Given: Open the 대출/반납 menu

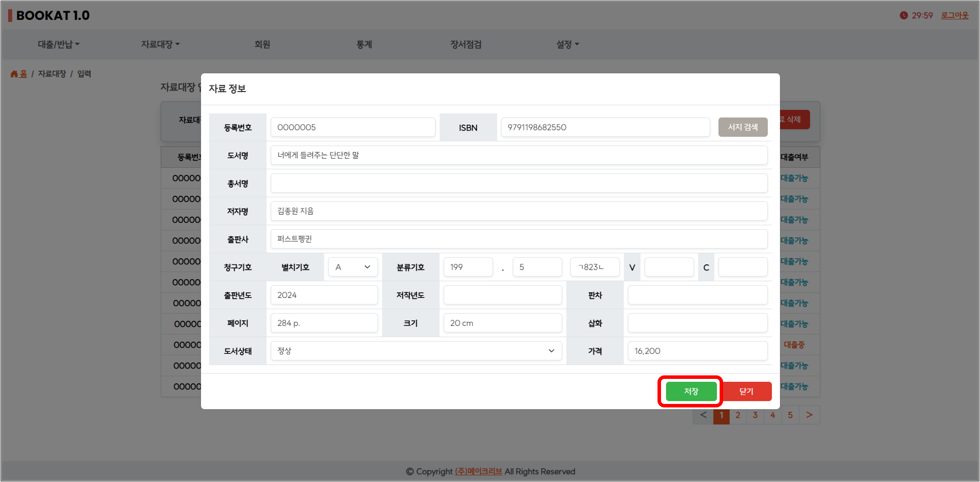Looking at the screenshot, I should point(59,45).
